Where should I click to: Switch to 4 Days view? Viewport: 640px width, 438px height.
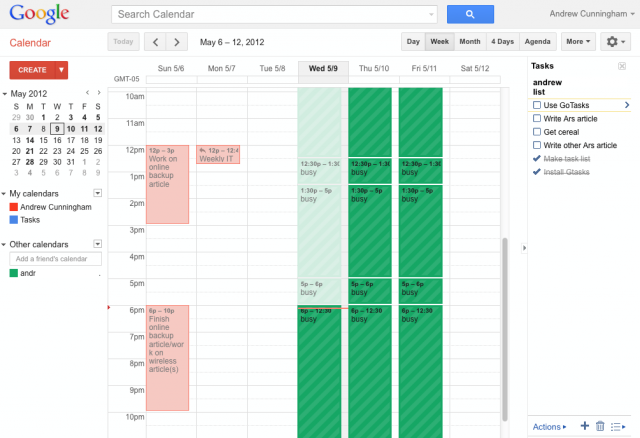502,42
